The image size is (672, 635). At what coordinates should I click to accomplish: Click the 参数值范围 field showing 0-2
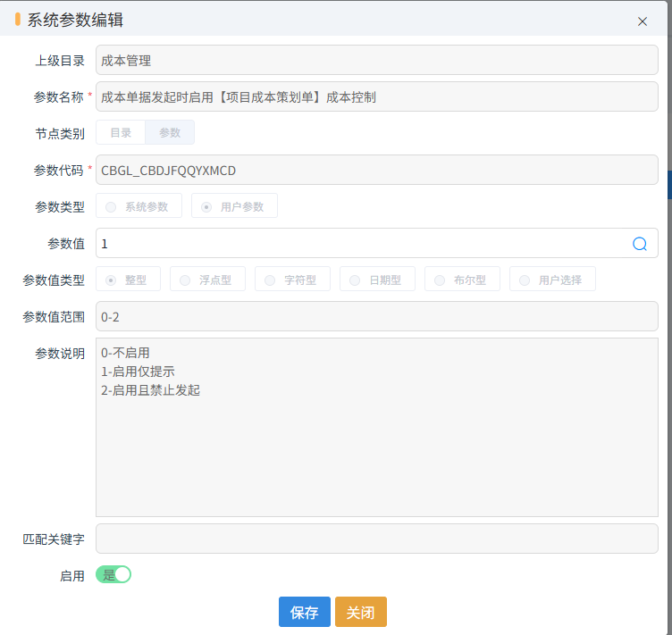[377, 316]
